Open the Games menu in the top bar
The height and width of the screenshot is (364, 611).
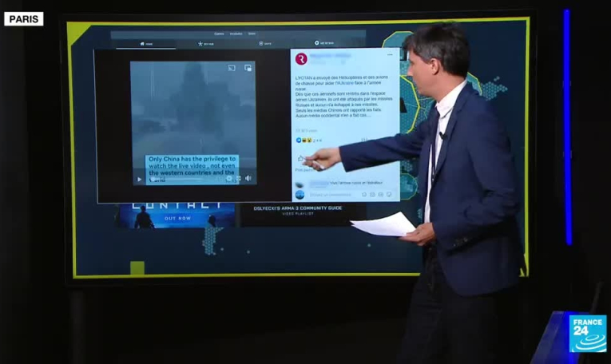[219, 34]
